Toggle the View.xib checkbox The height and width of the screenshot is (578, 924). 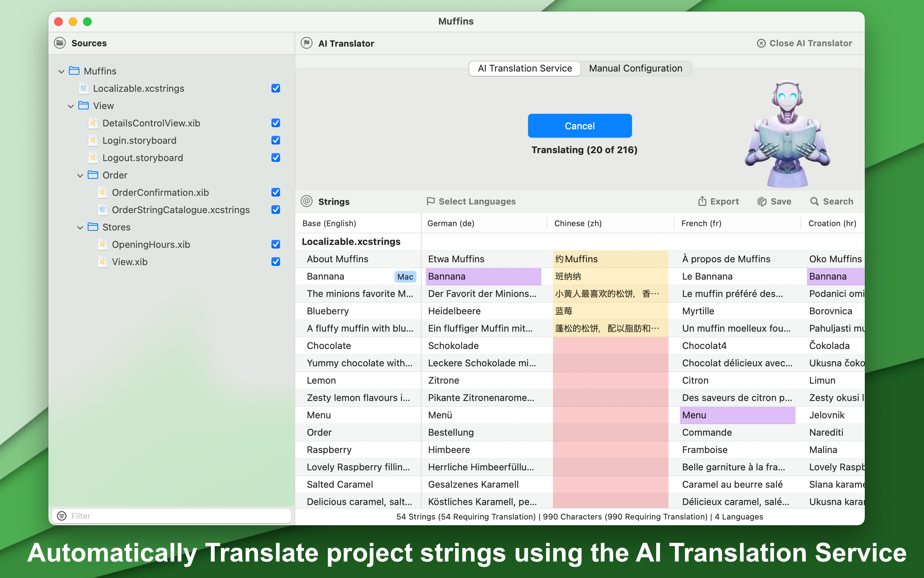[x=276, y=262]
